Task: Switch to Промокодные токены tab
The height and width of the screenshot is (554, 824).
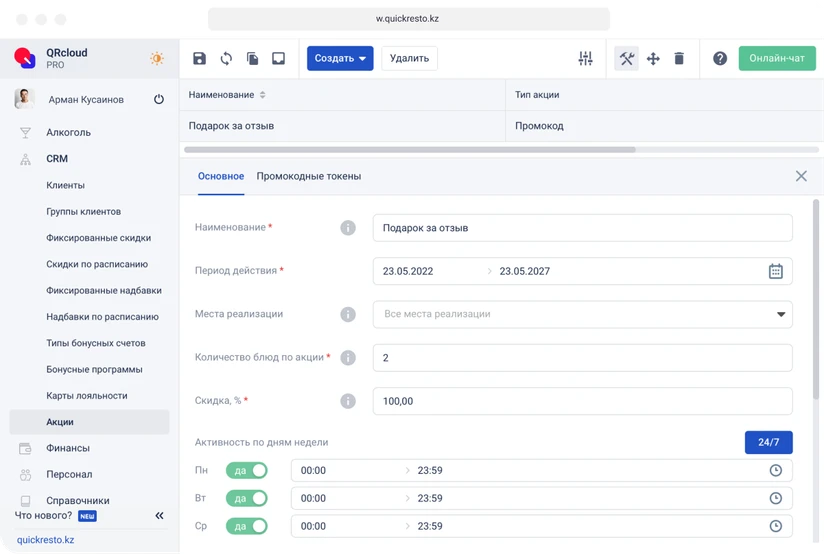Action: [x=308, y=176]
